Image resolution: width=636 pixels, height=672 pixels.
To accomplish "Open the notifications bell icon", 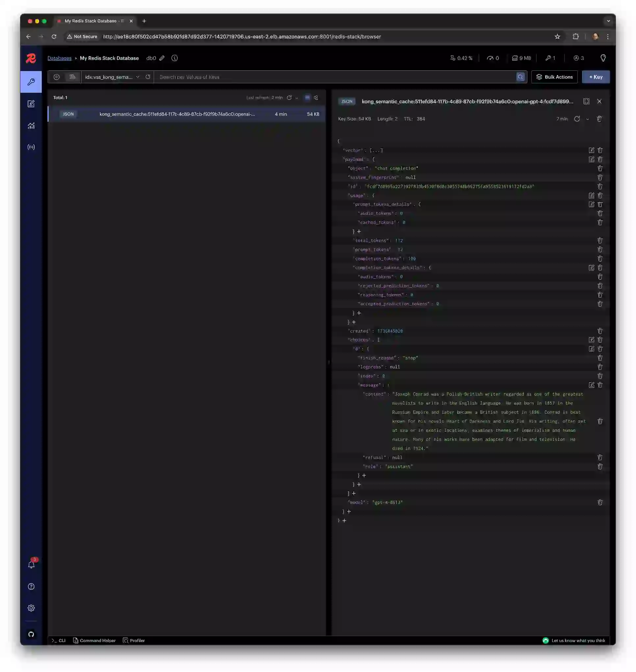I will click(31, 564).
